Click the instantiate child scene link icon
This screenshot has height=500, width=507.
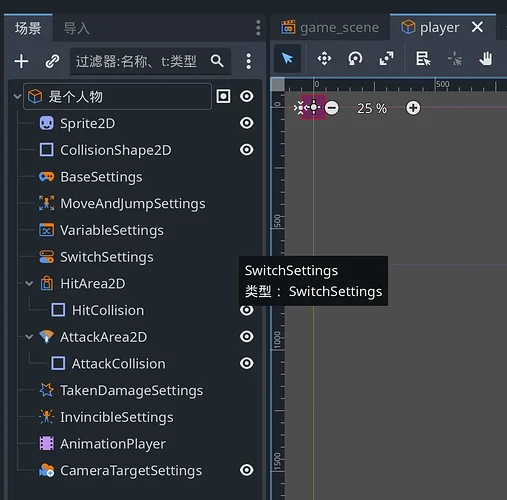pos(52,61)
